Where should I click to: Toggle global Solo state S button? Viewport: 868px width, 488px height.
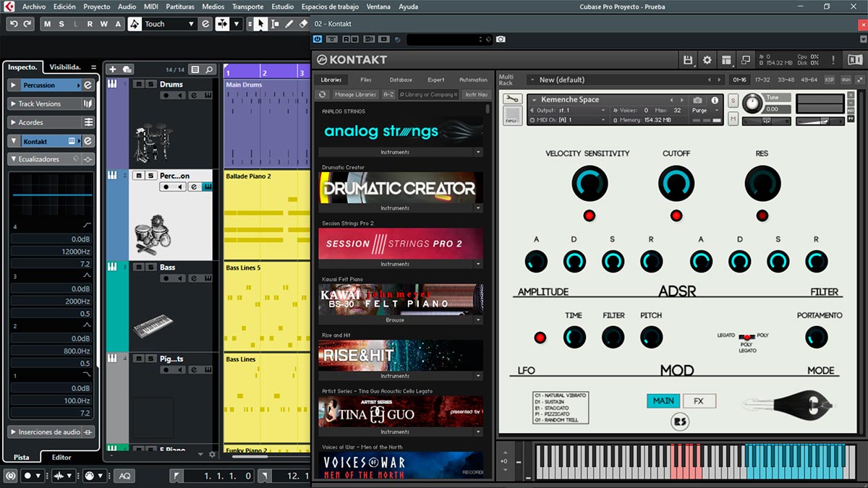pyautogui.click(x=61, y=24)
